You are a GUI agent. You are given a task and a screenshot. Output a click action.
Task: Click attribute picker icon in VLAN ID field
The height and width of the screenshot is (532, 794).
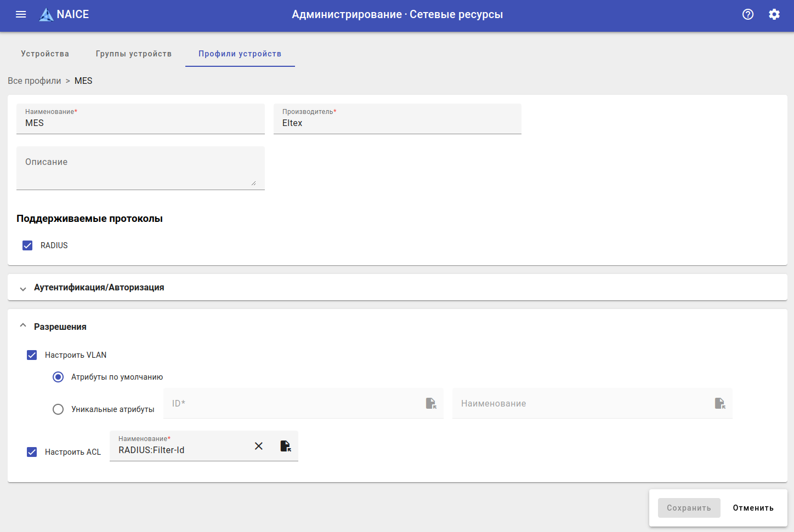coord(431,403)
